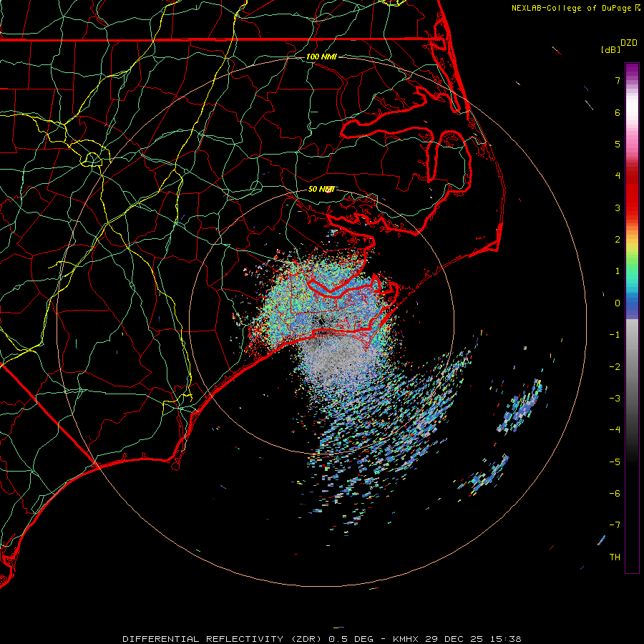Viewport: 644px width, 644px height.
Task: Click the -7 value on color scale
Action: pyautogui.click(x=615, y=525)
